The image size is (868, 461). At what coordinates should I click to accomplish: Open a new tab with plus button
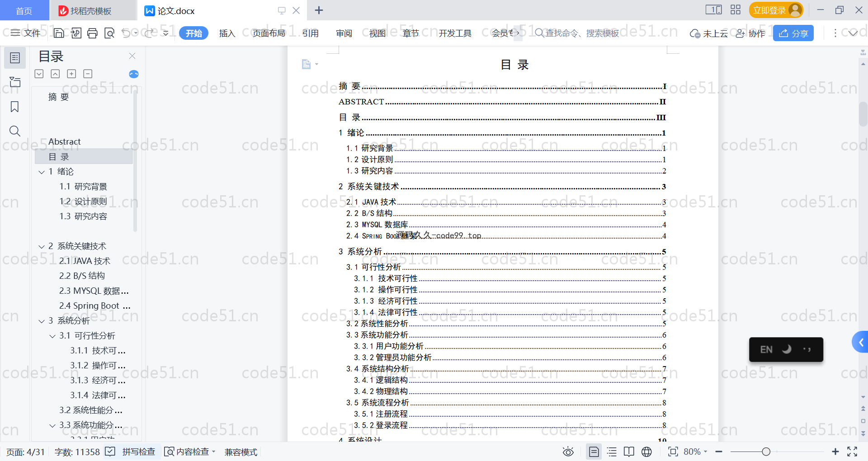coord(319,10)
